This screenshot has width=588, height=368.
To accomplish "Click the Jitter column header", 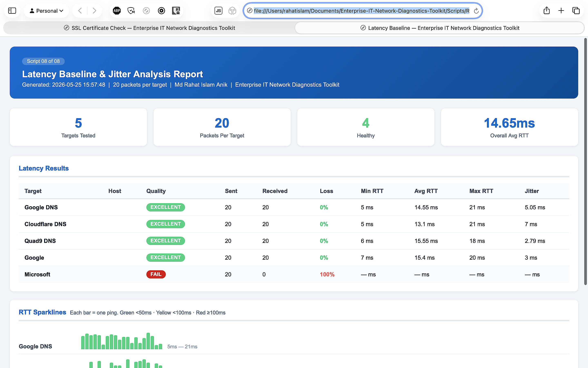I will 532,191.
